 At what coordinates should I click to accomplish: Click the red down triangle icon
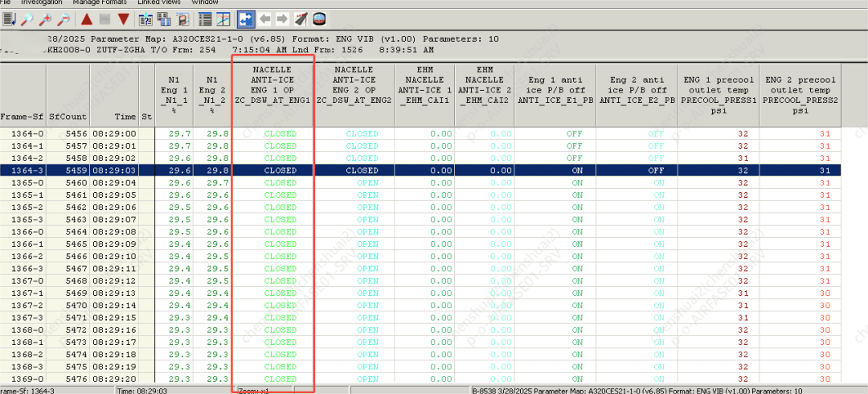(123, 18)
